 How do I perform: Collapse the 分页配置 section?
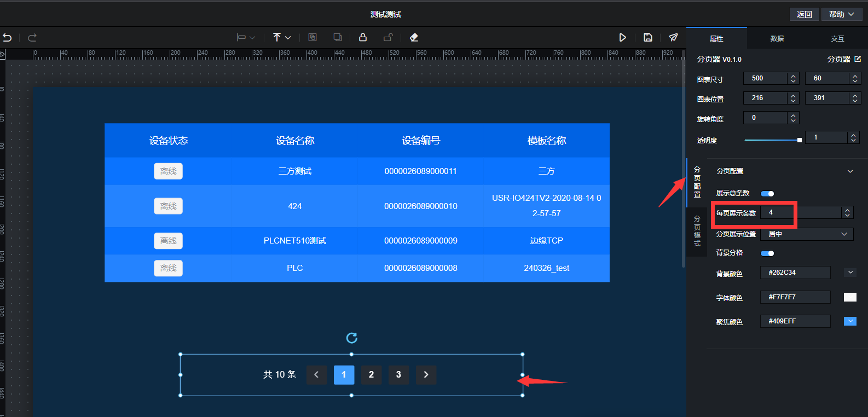coord(850,171)
